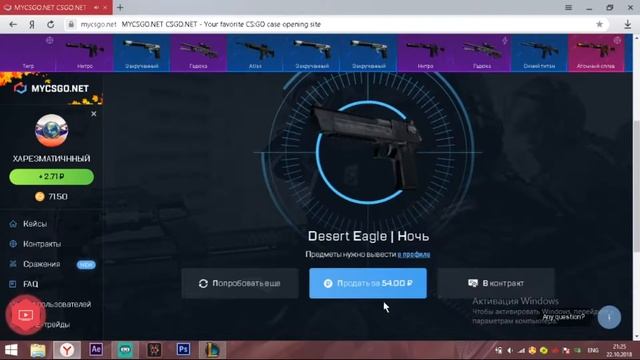Click the coin balance 7150
Viewport: 640px width, 360px height.
point(51,197)
